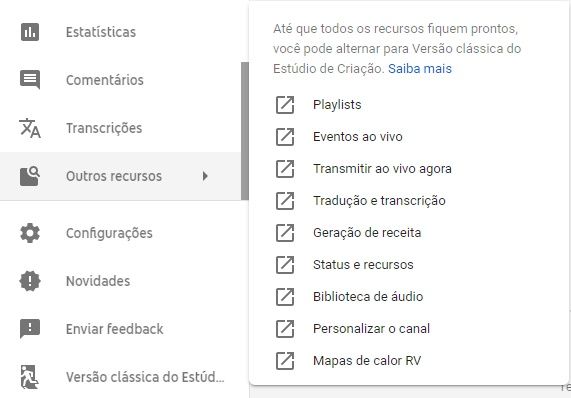Open Geração de receita
The width and height of the screenshot is (571, 398).
pyautogui.click(x=367, y=233)
